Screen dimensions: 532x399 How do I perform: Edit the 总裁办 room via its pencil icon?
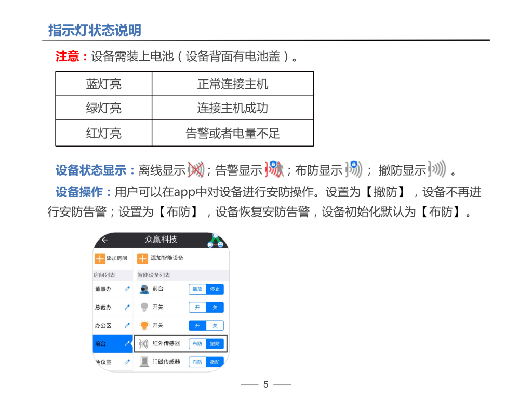[x=127, y=308]
